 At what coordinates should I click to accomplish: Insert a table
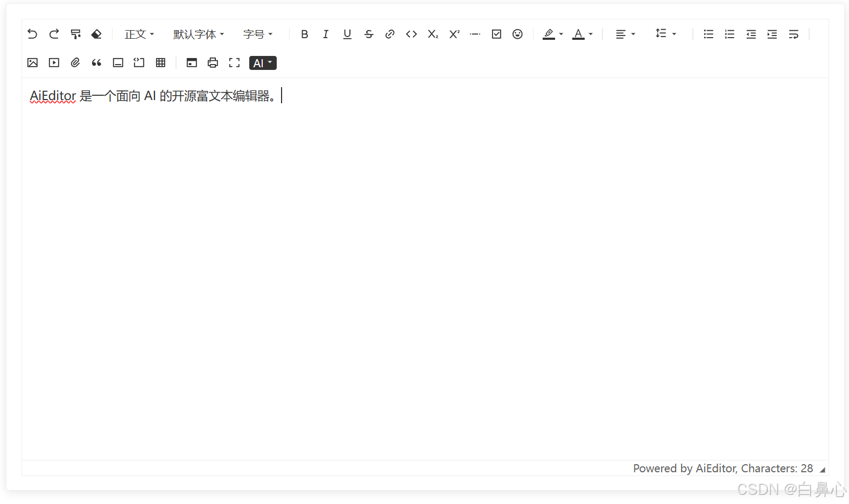pyautogui.click(x=160, y=62)
